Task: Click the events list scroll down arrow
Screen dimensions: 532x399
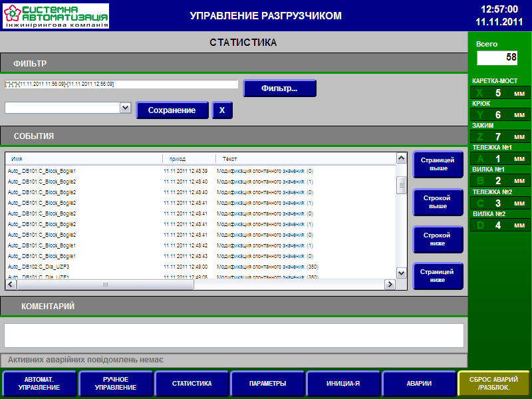Action: (401, 273)
